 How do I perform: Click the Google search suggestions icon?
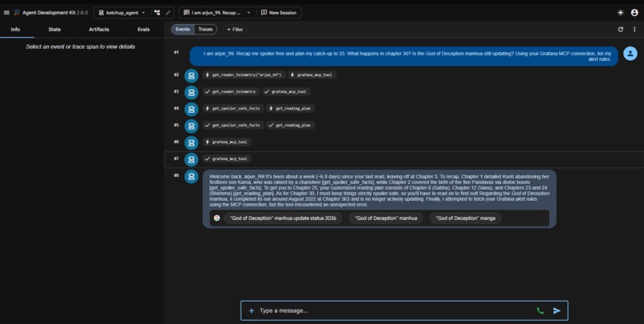coord(217,218)
